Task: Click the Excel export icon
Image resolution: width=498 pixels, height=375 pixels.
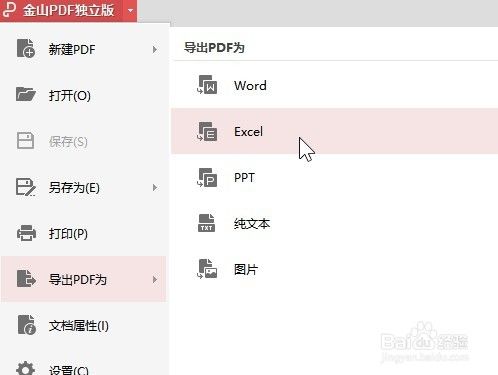Action: 207,131
